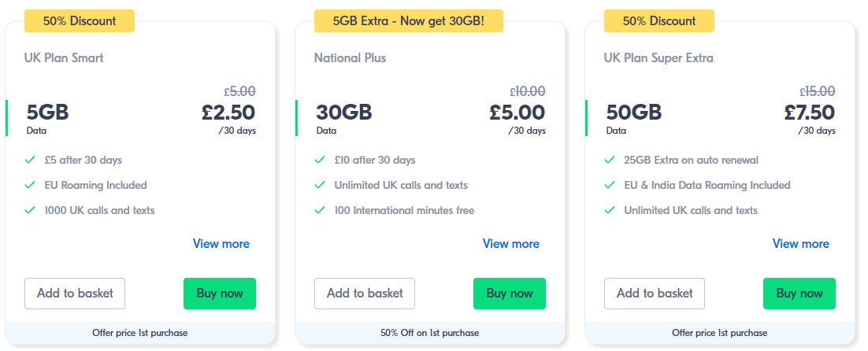This screenshot has height=351, width=868.
Task: Buy the UK Plan Super Extra now
Action: point(799,294)
